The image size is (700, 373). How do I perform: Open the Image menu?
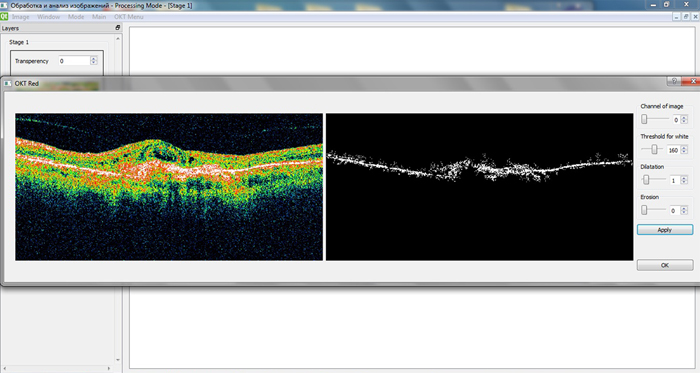point(21,17)
